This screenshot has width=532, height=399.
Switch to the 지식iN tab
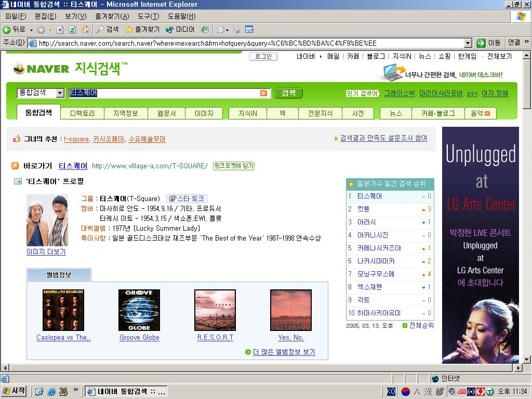[248, 114]
